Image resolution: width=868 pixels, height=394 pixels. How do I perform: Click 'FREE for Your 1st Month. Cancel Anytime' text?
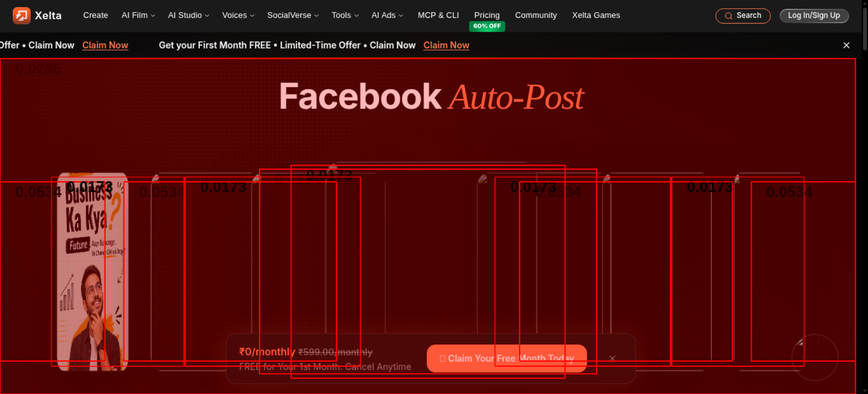tap(325, 367)
